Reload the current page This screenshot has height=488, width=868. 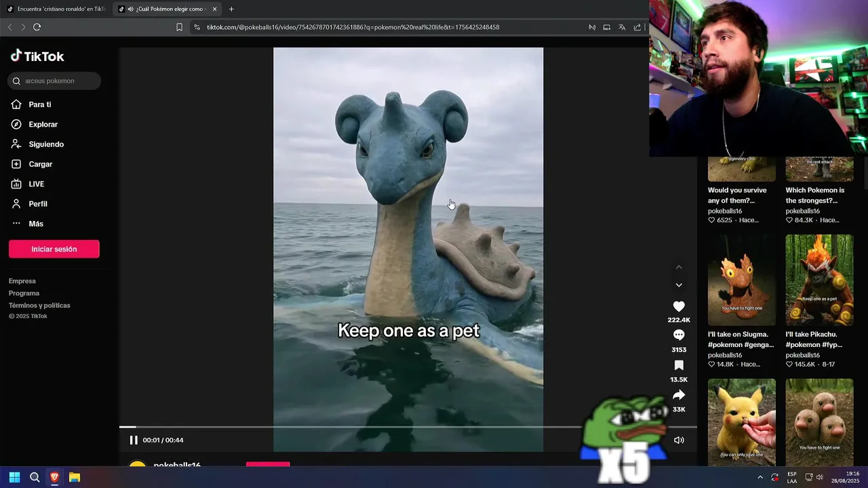point(37,27)
